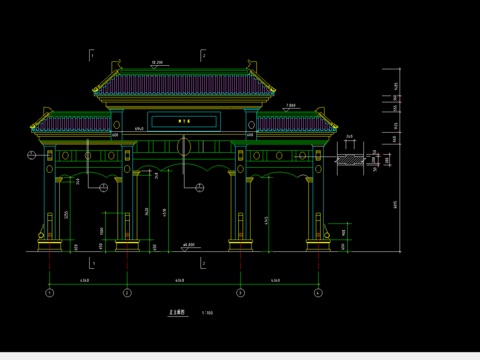Pick grid axis bubble number 3
The height and width of the screenshot is (360, 480).
click(240, 293)
